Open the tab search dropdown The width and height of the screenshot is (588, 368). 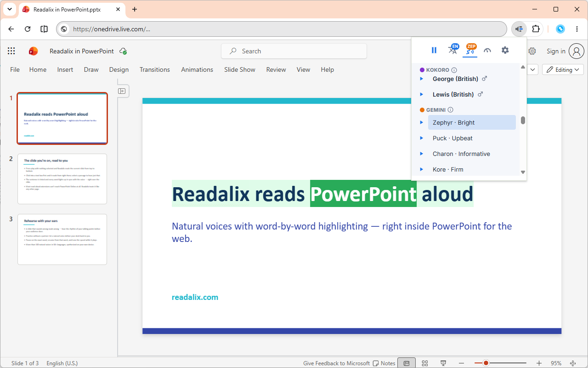10,9
